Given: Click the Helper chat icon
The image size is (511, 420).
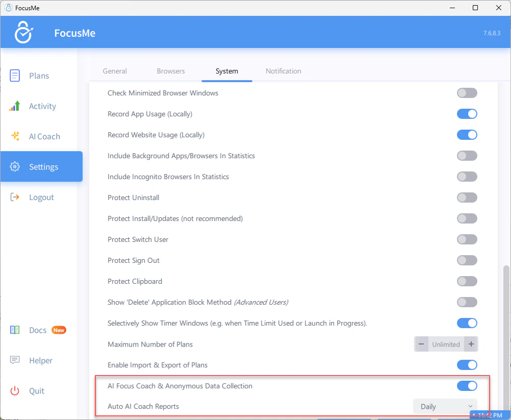Looking at the screenshot, I should click(x=15, y=360).
